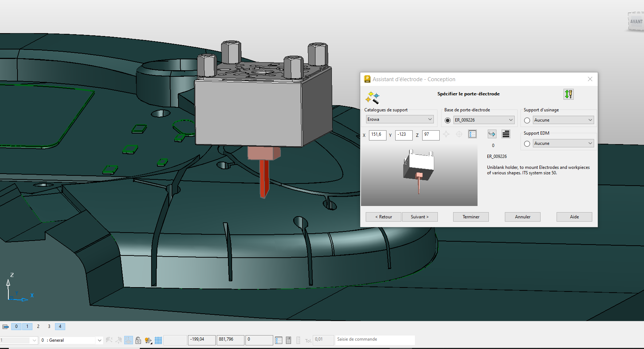The width and height of the screenshot is (644, 349).
Task: Select the Base de porte-électrode radio button
Action: (448, 120)
